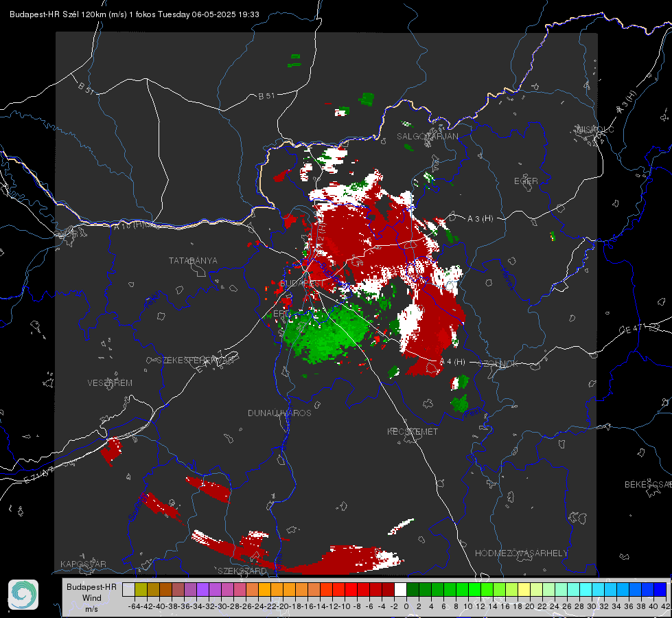
Task: Click the BUDAPEST city label
Action: (x=302, y=284)
